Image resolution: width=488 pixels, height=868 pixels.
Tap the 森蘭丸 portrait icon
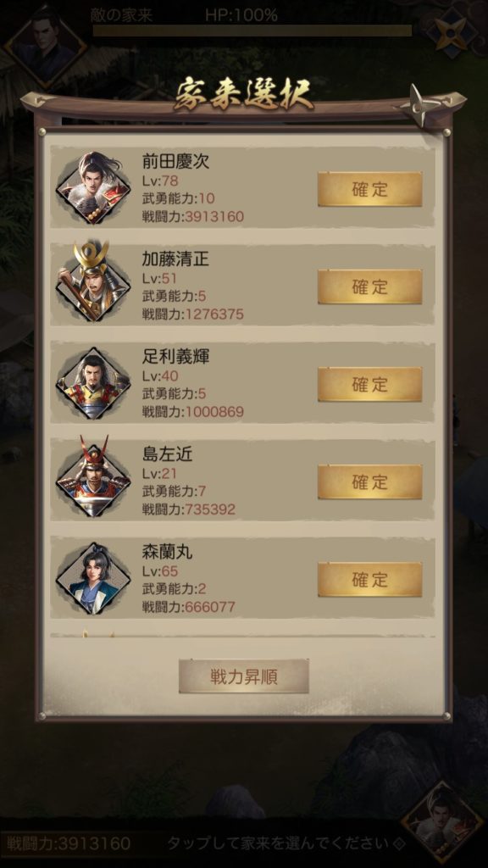click(x=93, y=578)
